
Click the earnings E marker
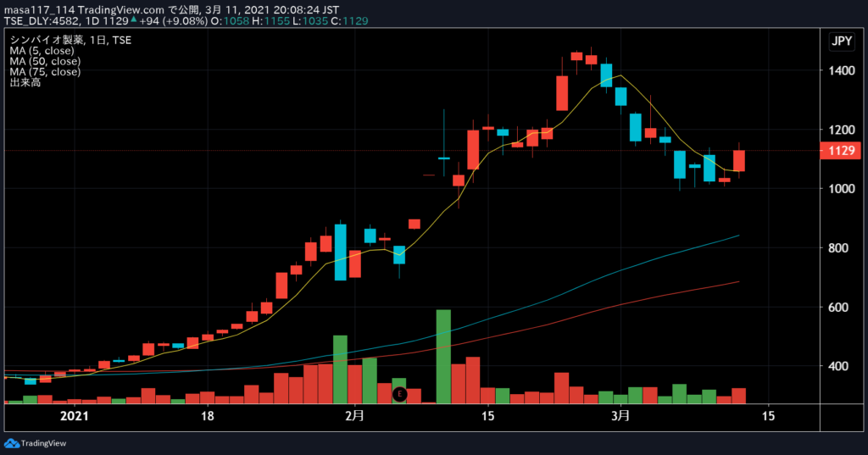pos(400,394)
